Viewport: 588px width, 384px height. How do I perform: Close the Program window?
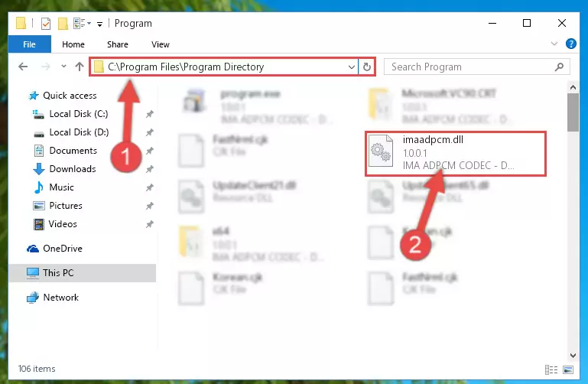(x=562, y=23)
